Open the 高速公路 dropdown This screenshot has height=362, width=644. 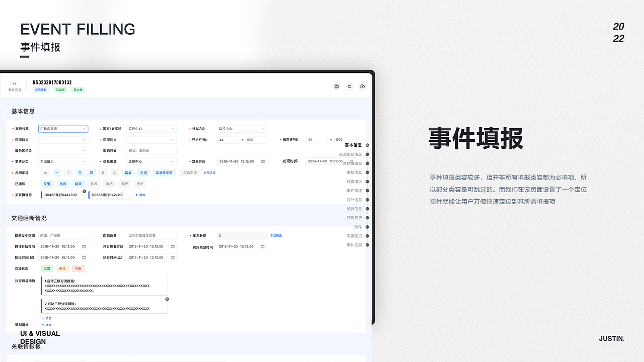[63, 129]
